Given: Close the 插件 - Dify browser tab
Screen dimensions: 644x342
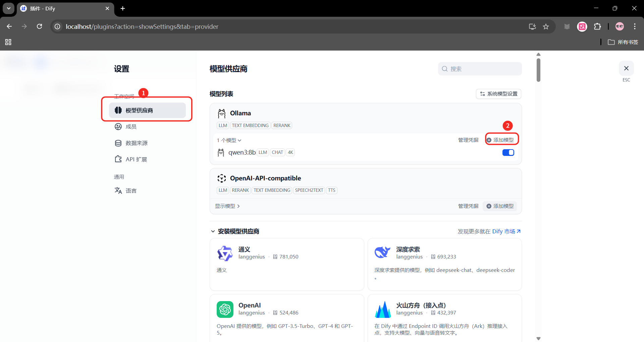Looking at the screenshot, I should 107,8.
